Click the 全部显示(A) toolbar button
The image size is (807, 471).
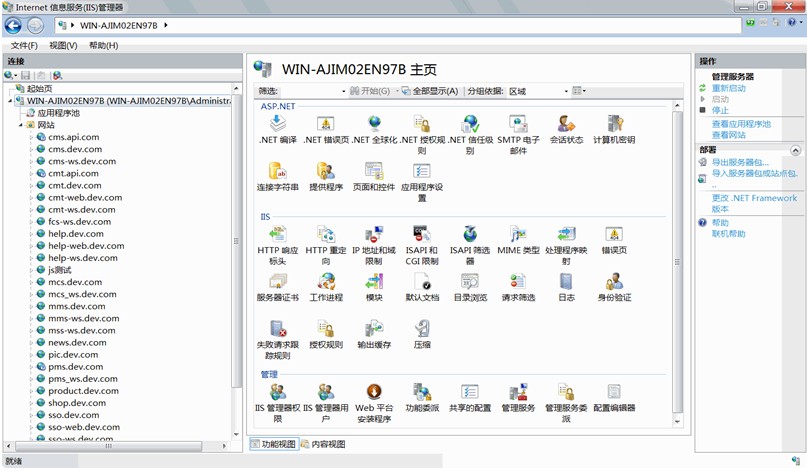(x=430, y=91)
